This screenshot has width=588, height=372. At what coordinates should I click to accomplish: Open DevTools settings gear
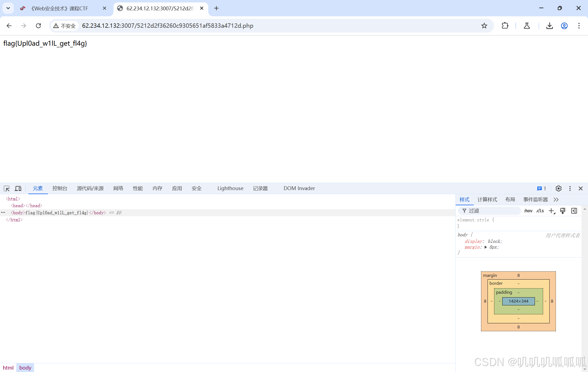click(558, 188)
